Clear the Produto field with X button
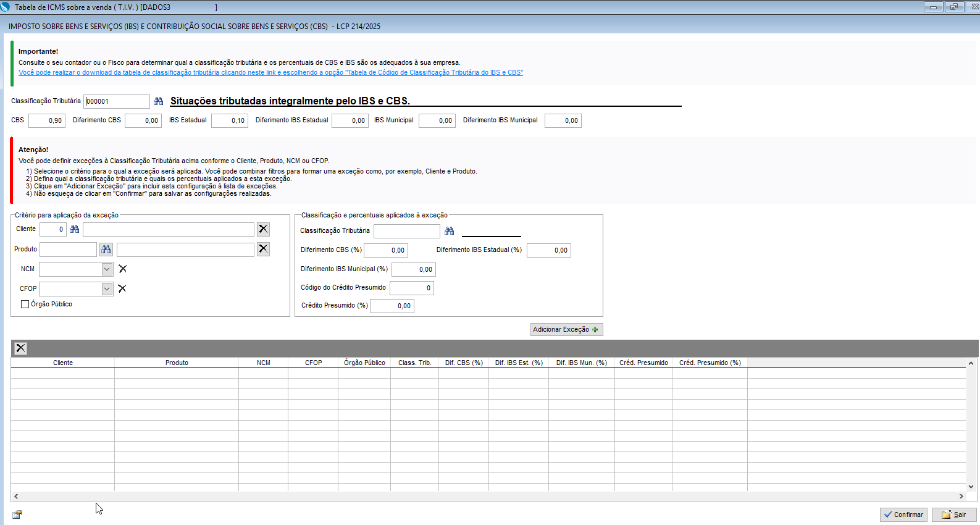Image resolution: width=980 pixels, height=525 pixels. click(263, 249)
